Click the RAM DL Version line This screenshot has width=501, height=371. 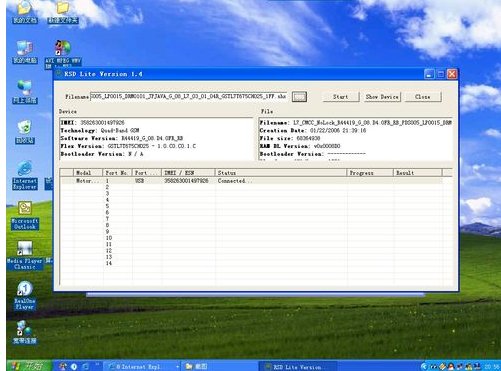pos(300,146)
